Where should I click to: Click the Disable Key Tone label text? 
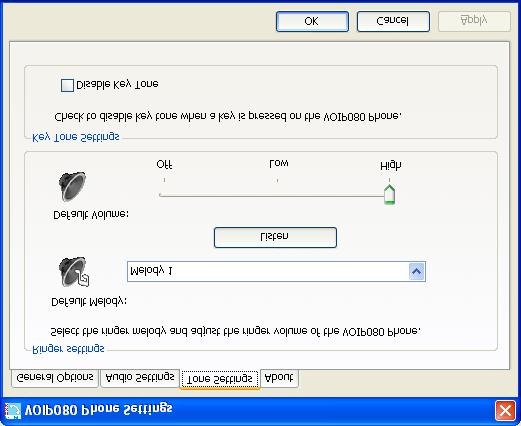pos(117,85)
